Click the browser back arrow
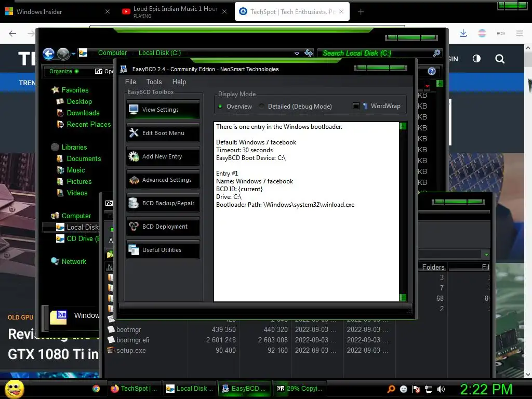This screenshot has width=532, height=399. pyautogui.click(x=12, y=33)
